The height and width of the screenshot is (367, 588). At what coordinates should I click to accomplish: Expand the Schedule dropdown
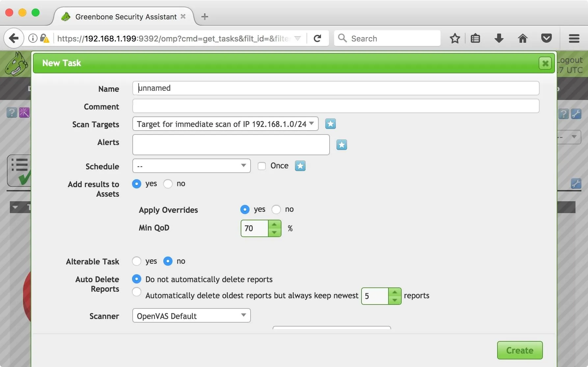pyautogui.click(x=191, y=166)
